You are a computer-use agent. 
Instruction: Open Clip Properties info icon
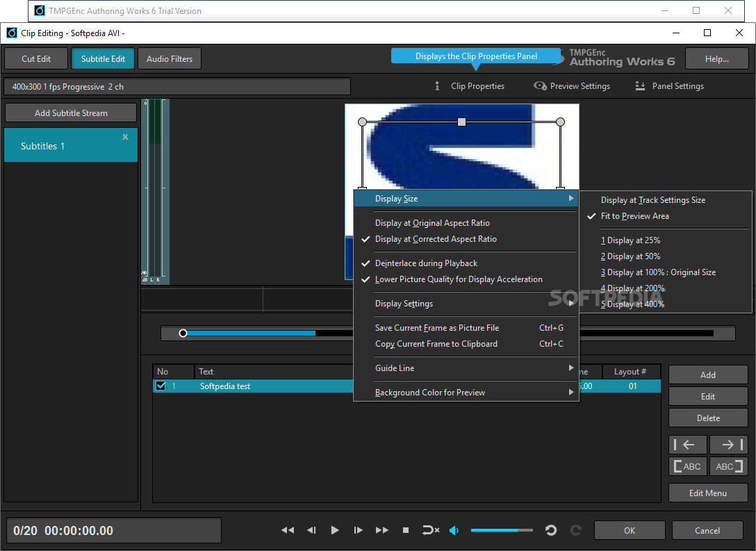[x=437, y=85]
